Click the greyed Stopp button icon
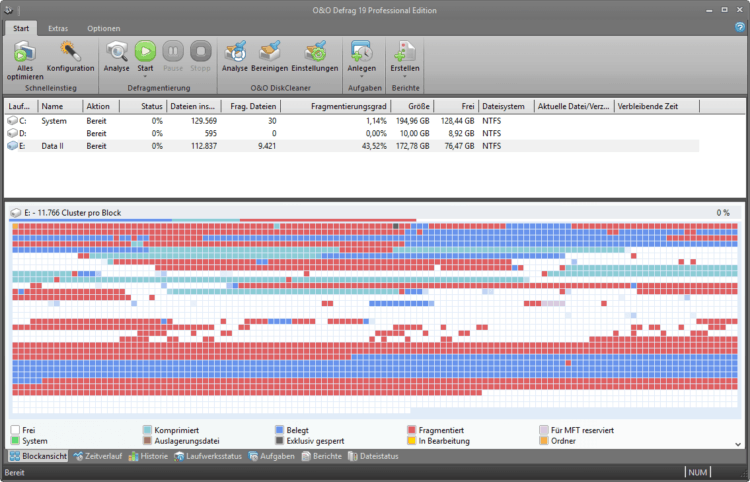 [x=200, y=52]
